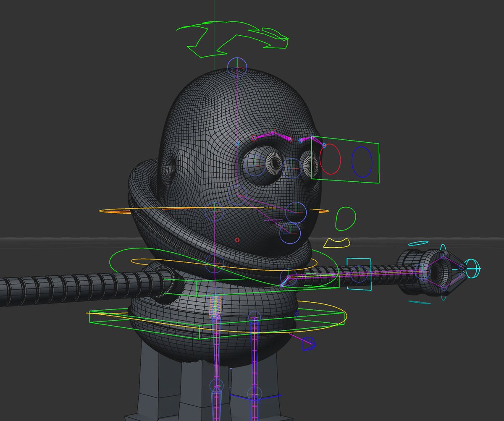Click the left pink eyebrow joint chain

273,136
